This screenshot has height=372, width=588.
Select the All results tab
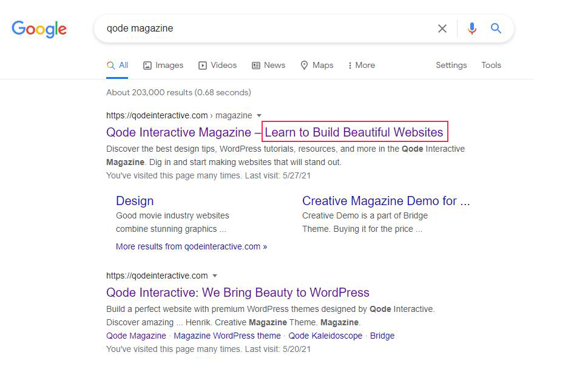pos(117,66)
